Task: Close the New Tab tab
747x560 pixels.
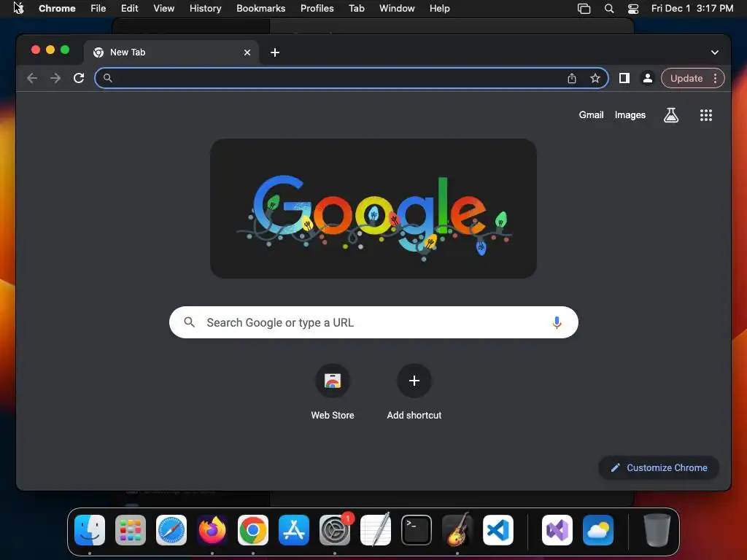Action: coord(247,52)
